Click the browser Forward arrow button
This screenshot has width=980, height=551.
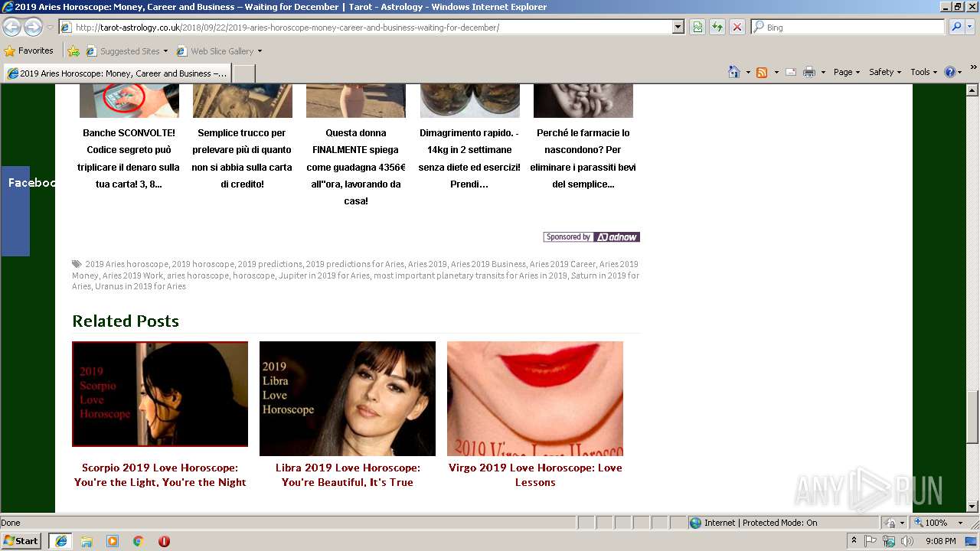tap(33, 28)
